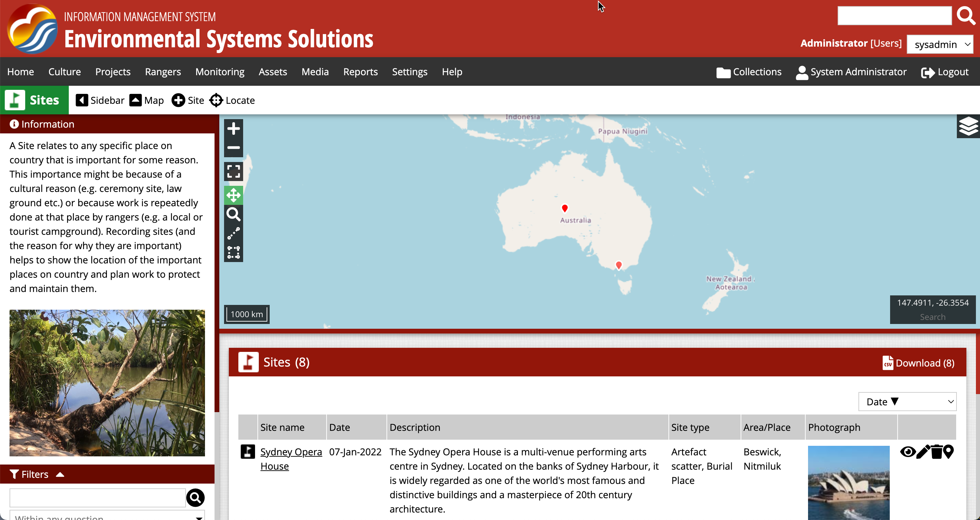Select the pan/move map tool

(x=233, y=195)
